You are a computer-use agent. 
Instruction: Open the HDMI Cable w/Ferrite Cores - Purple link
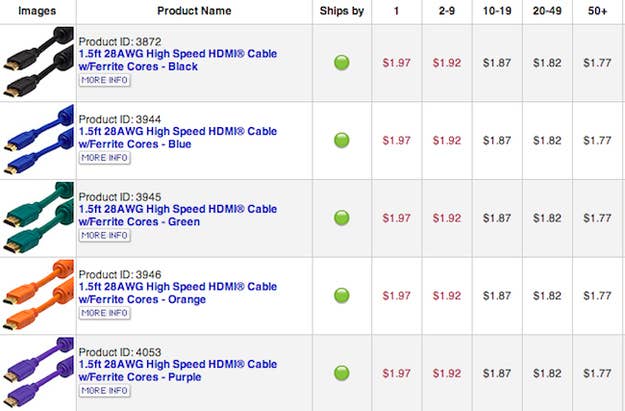[178, 370]
